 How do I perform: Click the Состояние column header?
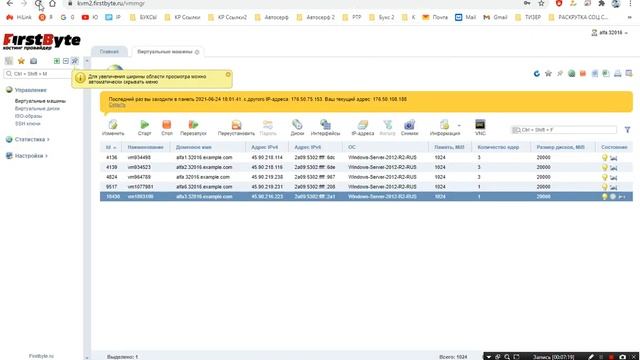614,147
